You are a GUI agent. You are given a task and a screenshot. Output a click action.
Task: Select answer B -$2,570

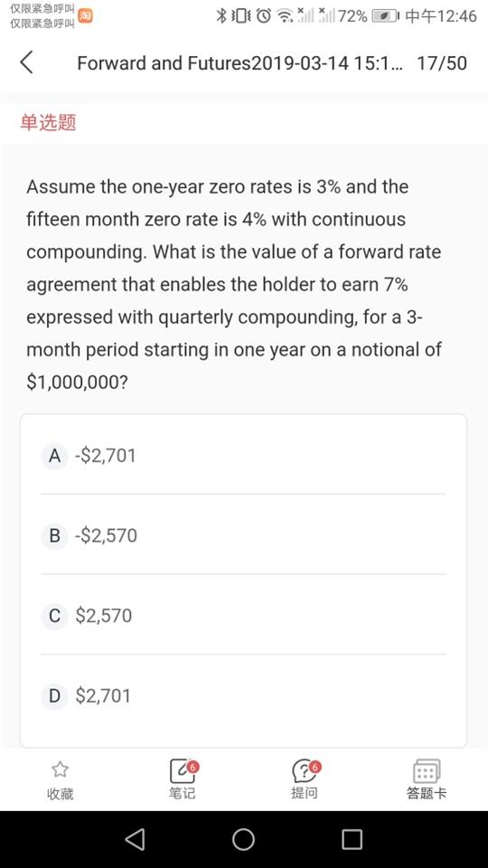pos(243,535)
